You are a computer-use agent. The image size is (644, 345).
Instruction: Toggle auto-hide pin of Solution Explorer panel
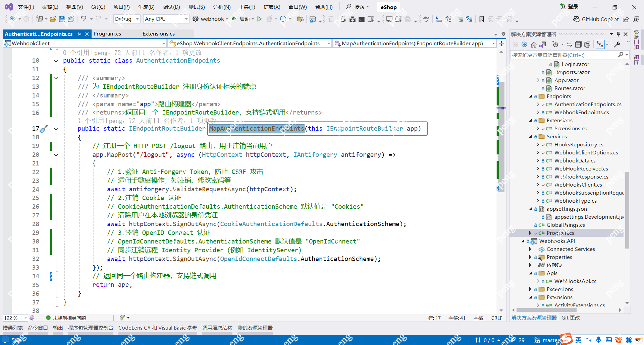pos(618,34)
